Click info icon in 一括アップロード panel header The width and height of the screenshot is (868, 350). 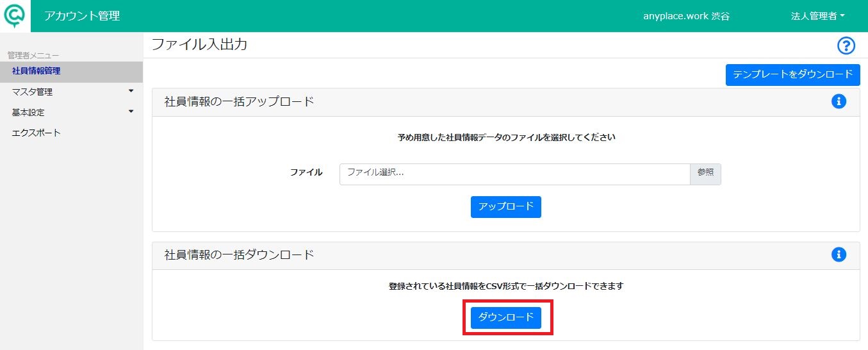pyautogui.click(x=839, y=101)
